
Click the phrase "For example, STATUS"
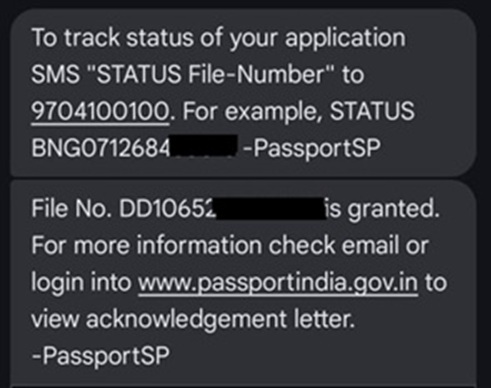(298, 112)
